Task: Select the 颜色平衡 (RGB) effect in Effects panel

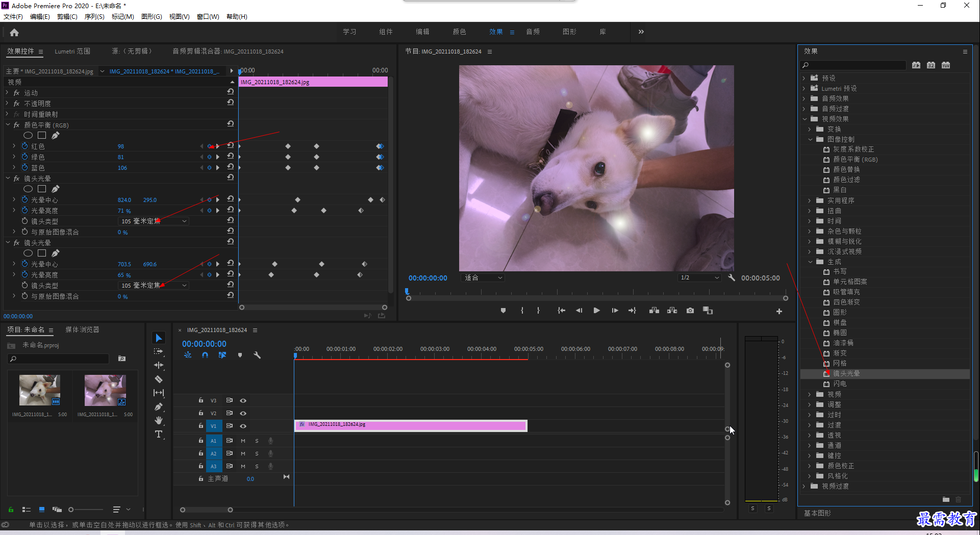Action: point(856,159)
